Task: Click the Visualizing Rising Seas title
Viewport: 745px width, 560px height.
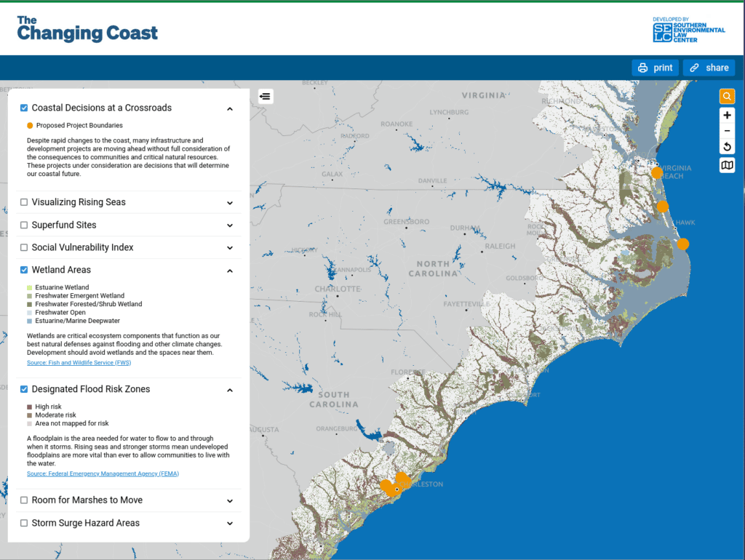Action: (x=79, y=202)
